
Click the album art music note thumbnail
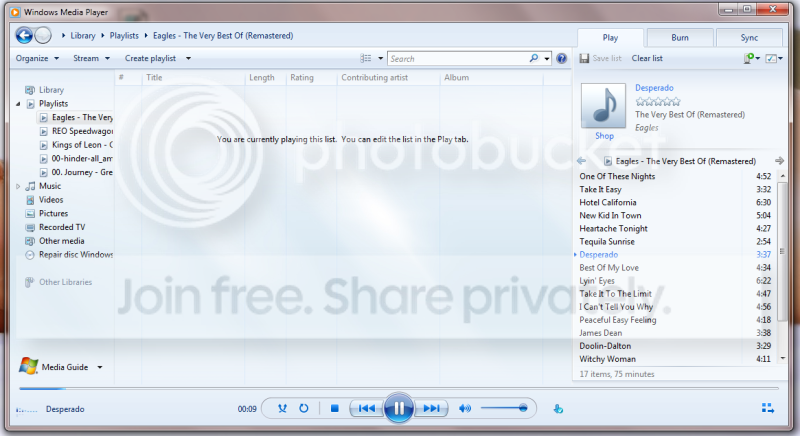(603, 106)
